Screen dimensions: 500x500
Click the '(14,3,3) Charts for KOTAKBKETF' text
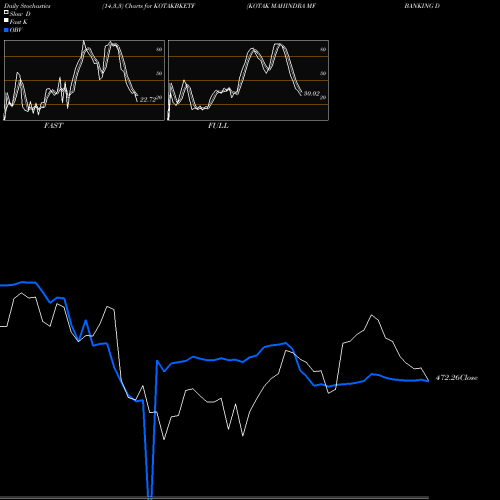click(x=149, y=6)
